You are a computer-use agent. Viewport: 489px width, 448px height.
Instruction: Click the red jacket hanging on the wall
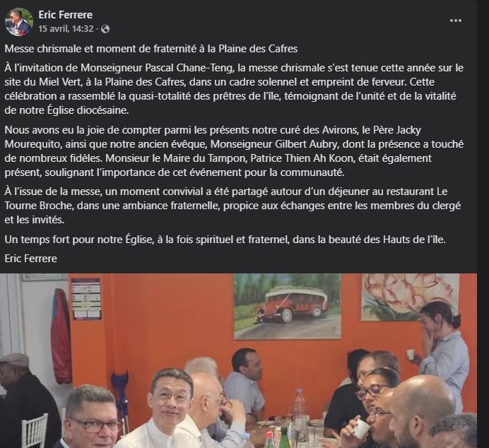[61, 336]
